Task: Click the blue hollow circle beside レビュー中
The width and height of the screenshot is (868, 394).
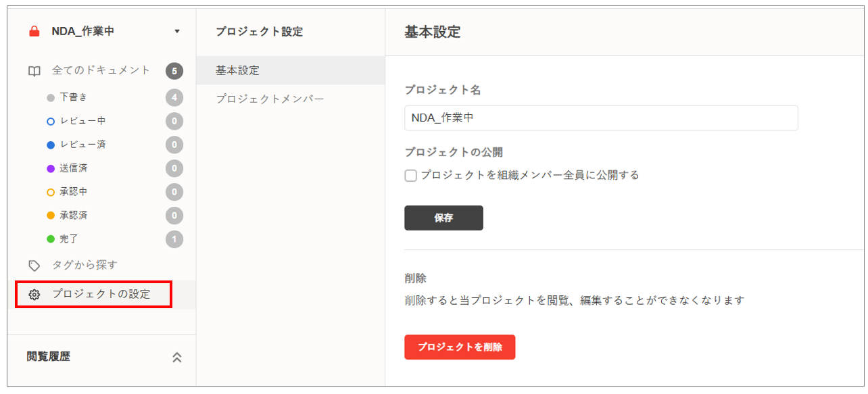Action: coord(51,122)
